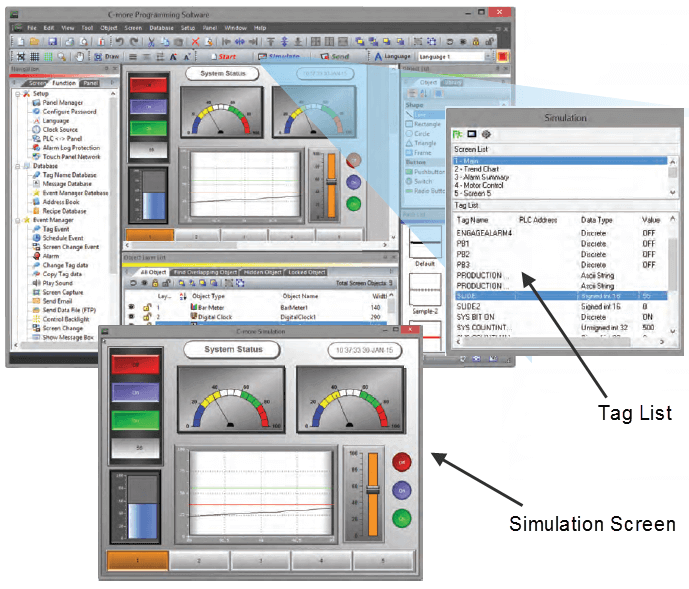Click the orange slider in simulation screen

pos(373,489)
